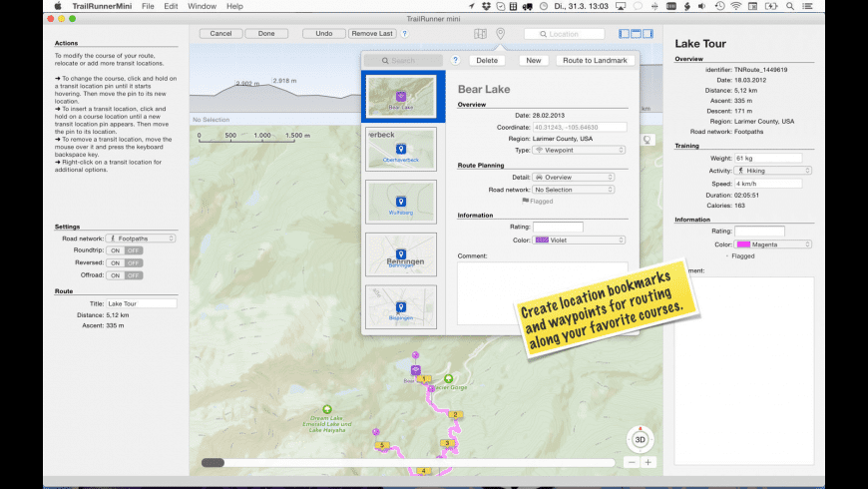Click the route Title field Lake Tour
Screen dimensions: 868x489
(x=141, y=303)
